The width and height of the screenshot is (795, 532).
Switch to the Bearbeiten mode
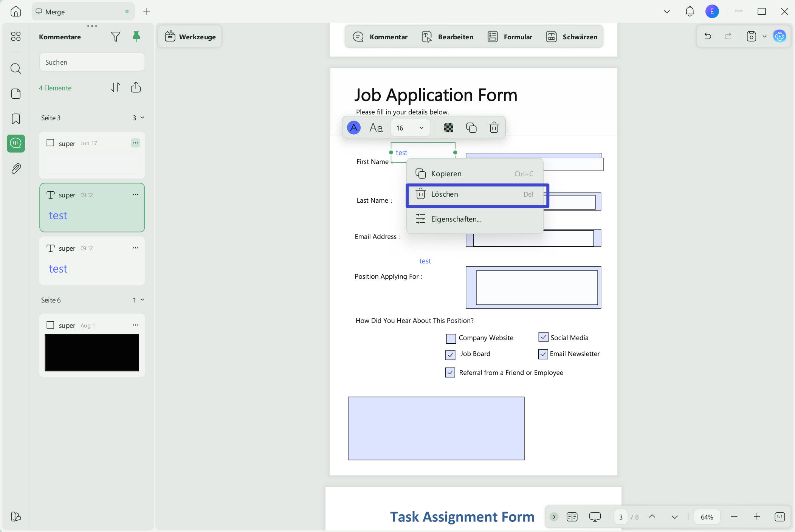click(447, 37)
